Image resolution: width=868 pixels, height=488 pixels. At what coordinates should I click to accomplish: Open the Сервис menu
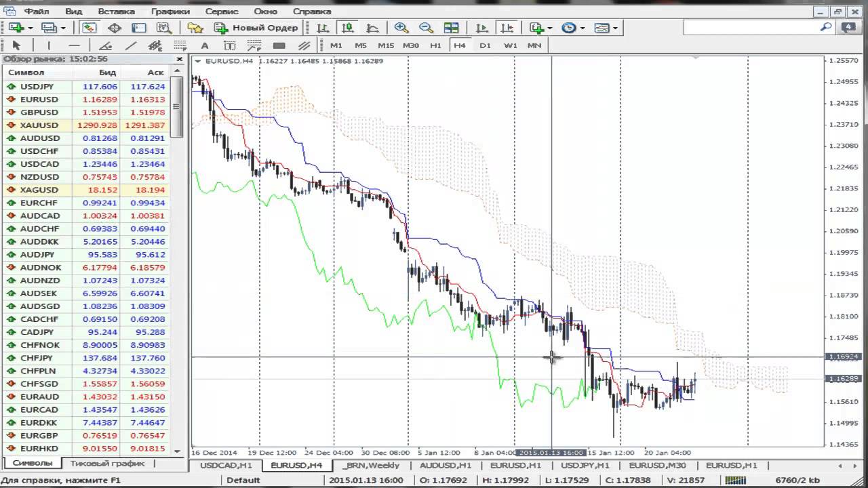[x=222, y=12]
